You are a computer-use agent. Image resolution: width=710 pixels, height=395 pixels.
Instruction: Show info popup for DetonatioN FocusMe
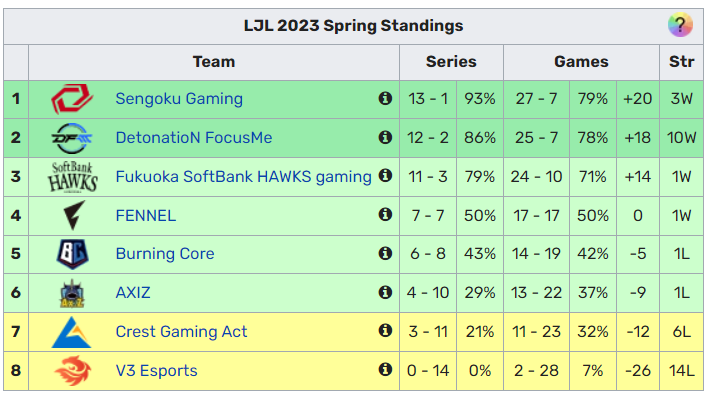pyautogui.click(x=385, y=137)
